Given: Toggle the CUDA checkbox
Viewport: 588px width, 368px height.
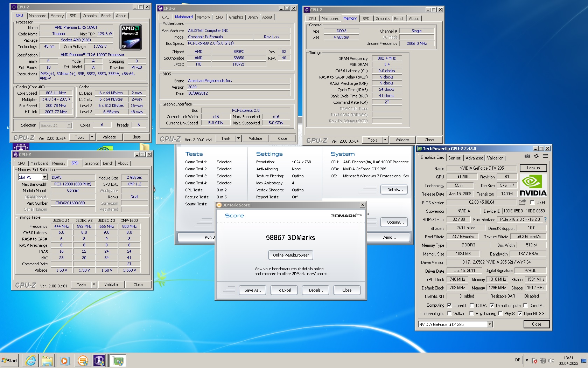Looking at the screenshot, I should (472, 305).
